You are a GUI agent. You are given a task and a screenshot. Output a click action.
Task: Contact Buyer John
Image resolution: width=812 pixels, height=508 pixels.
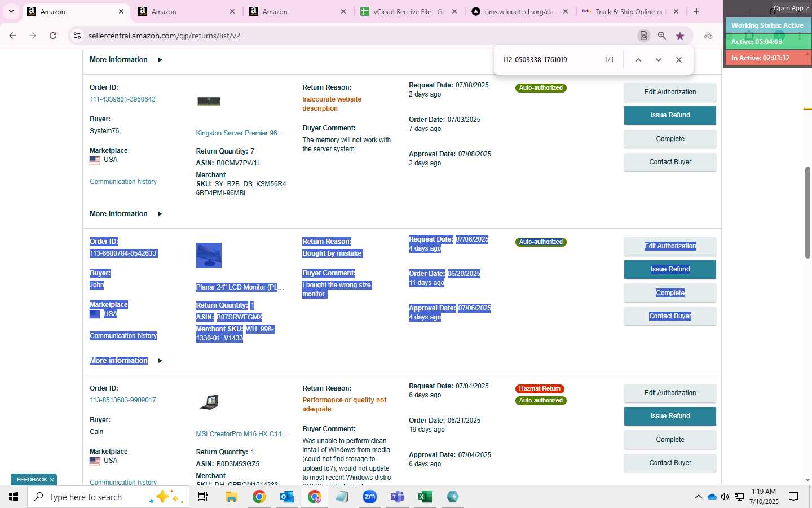click(670, 316)
